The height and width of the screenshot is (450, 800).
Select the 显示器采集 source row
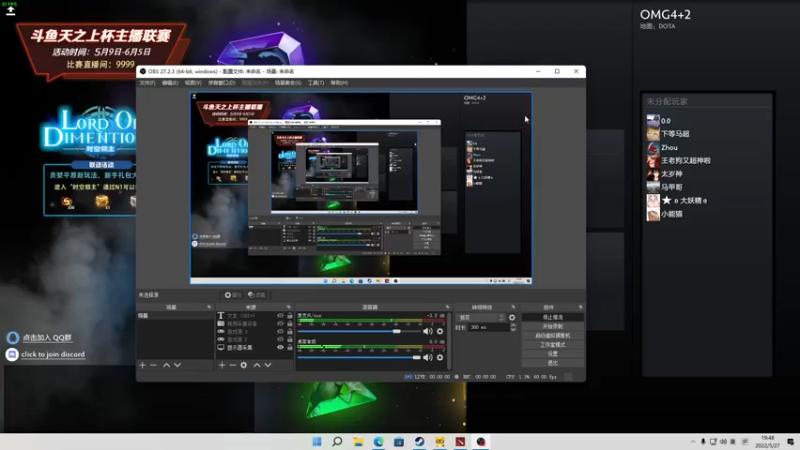[x=255, y=347]
